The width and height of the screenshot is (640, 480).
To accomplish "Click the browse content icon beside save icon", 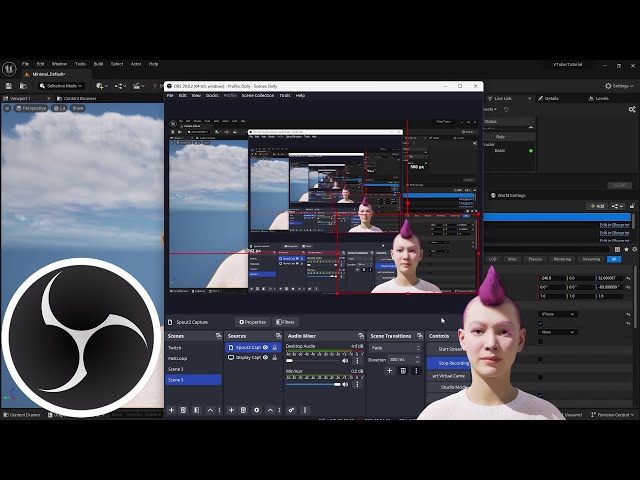I will pos(23,86).
